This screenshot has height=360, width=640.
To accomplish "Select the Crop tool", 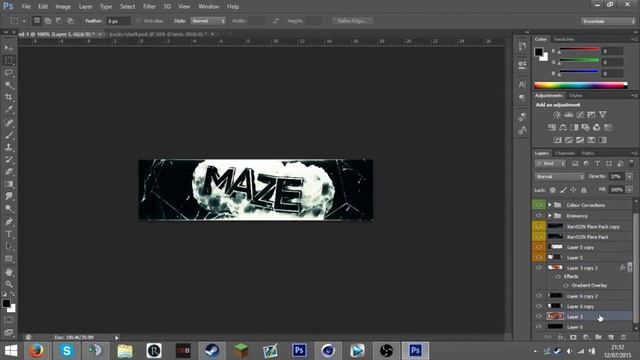I will [9, 97].
